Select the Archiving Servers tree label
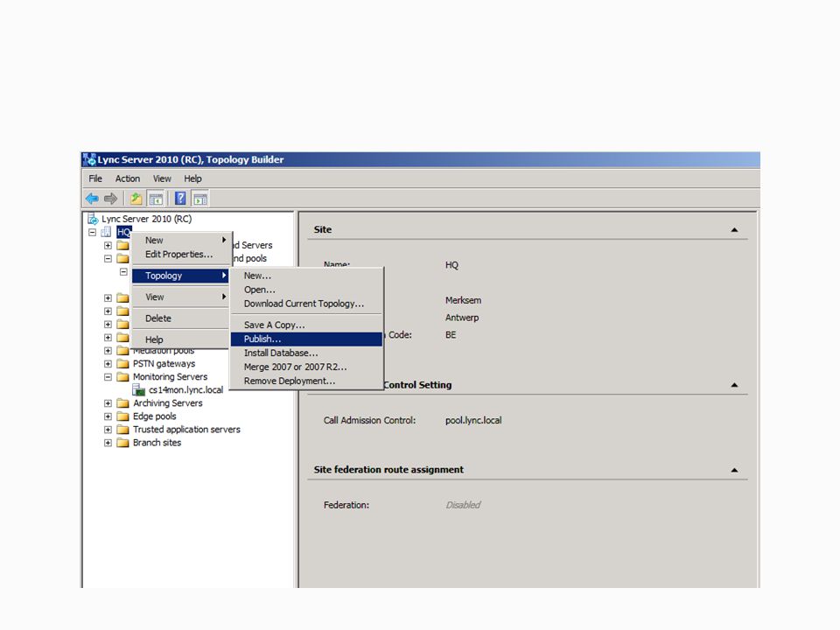 click(x=168, y=403)
